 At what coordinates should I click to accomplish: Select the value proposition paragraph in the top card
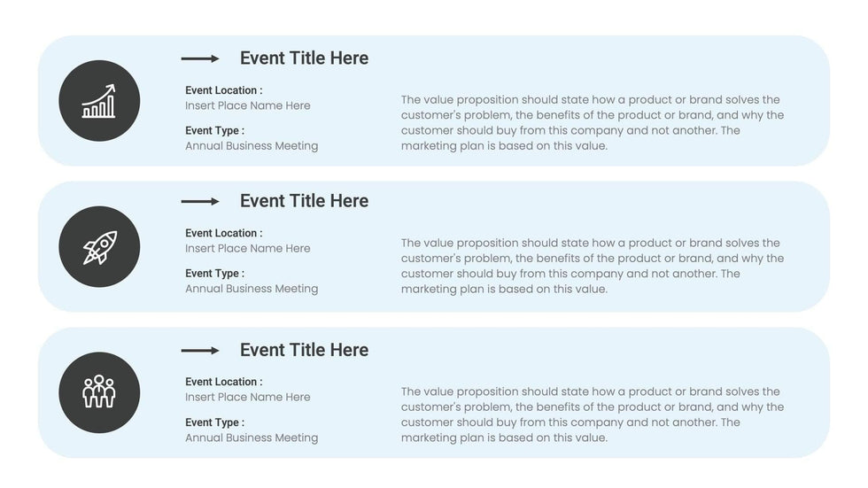tap(592, 123)
